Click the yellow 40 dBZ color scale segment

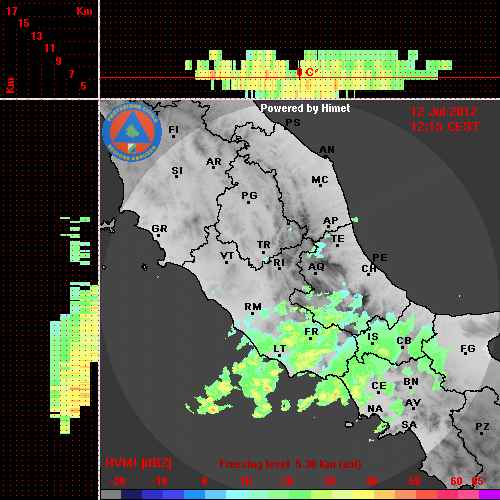364,494
